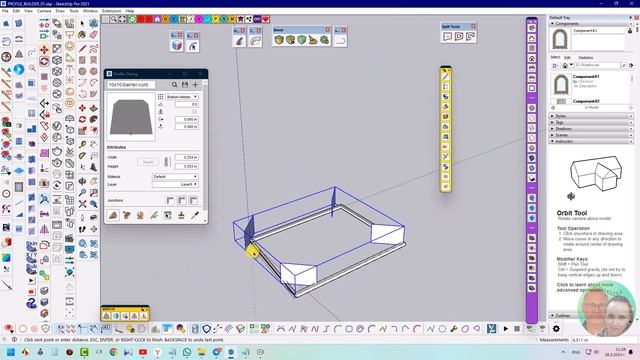Image resolution: width=640 pixels, height=360 pixels.
Task: Expand the Scenes panel
Action: (591, 135)
